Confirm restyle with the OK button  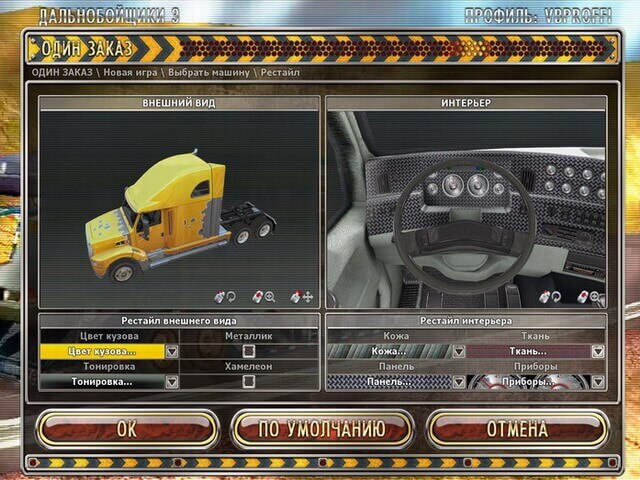(127, 429)
